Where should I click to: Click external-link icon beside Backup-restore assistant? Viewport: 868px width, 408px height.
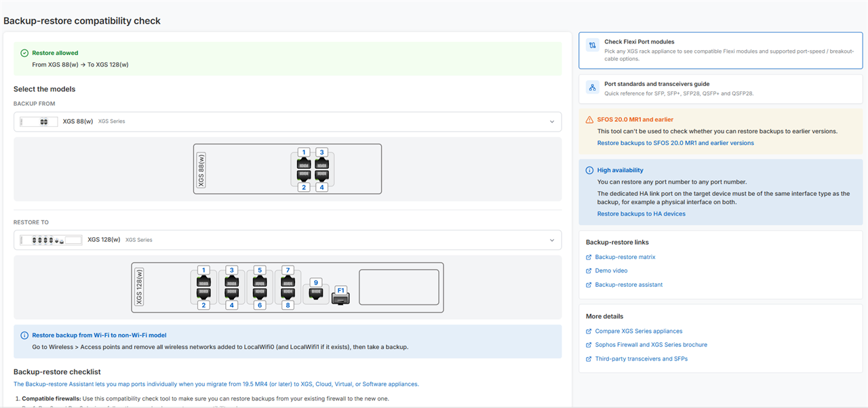click(589, 285)
